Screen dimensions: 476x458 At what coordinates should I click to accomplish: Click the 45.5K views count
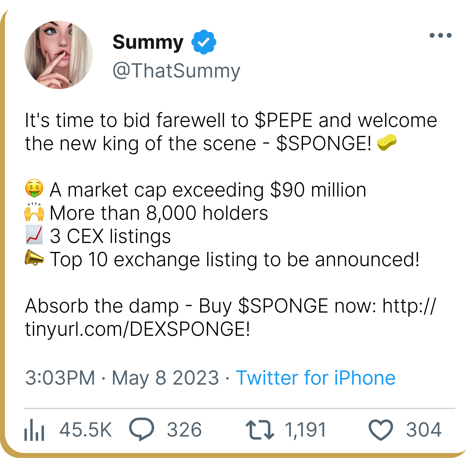coord(86,430)
